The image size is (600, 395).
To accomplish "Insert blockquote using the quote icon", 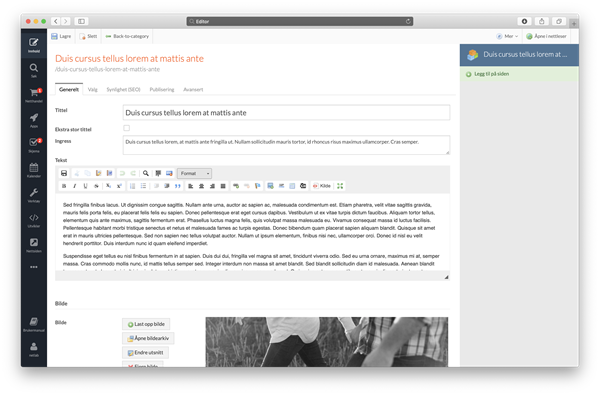I will point(178,186).
